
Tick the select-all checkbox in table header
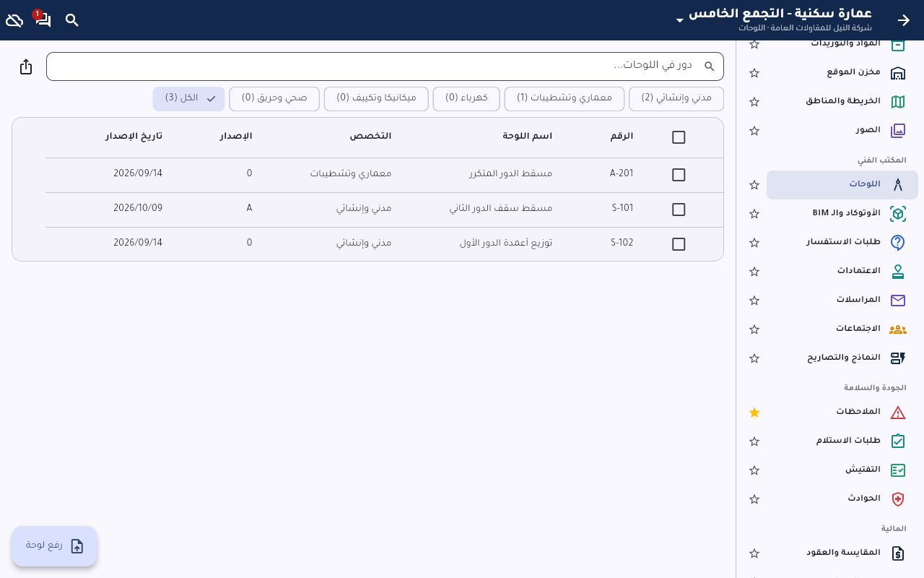click(679, 137)
